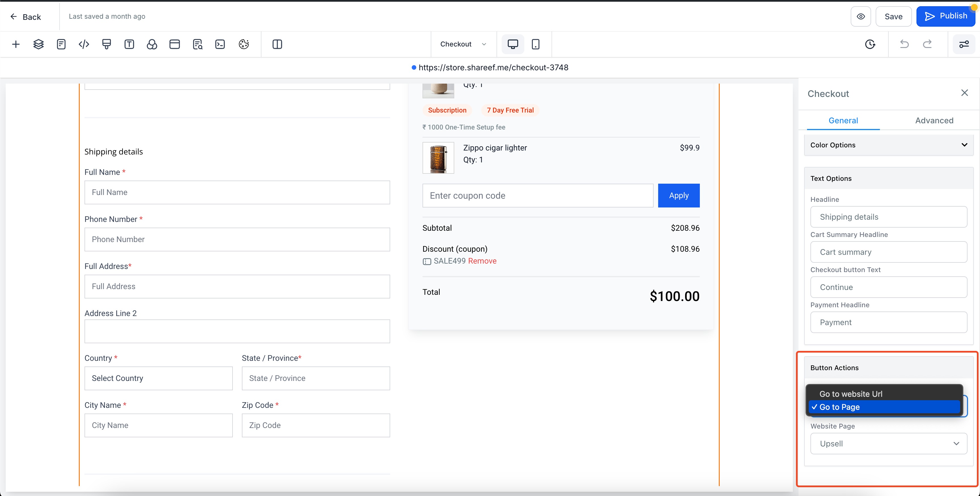Open the Checkout page selector dropdown
Viewport: 980px width, 496px height.
click(463, 44)
